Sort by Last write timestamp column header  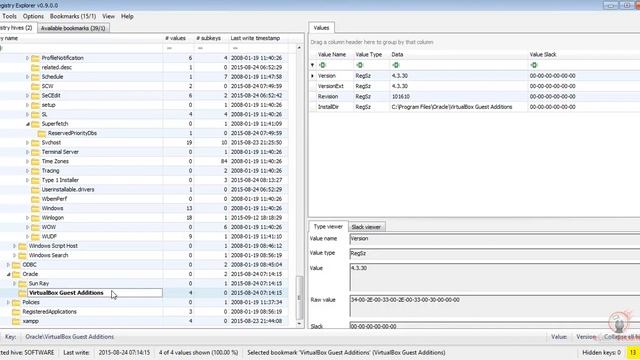point(255,38)
